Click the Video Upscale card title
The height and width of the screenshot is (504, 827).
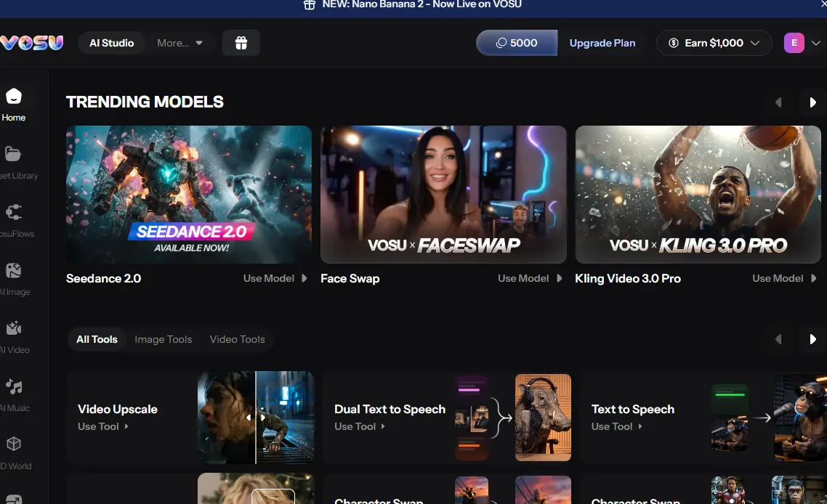pos(118,409)
